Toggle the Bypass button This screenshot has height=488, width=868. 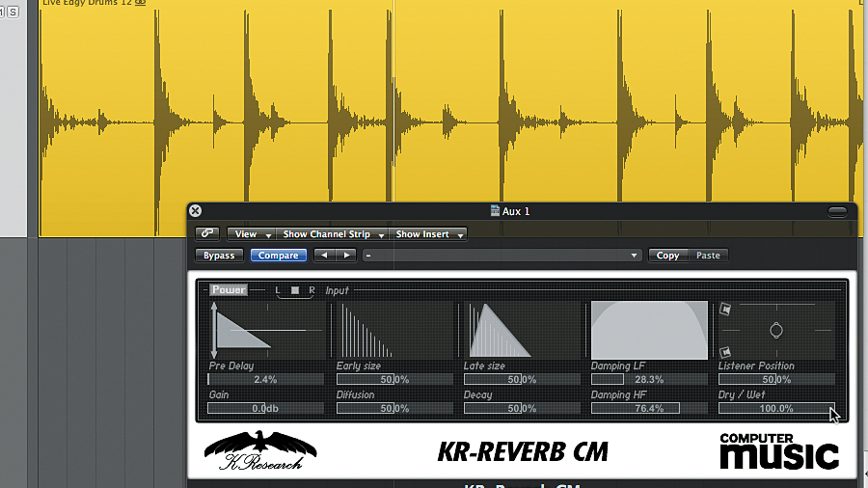click(219, 255)
